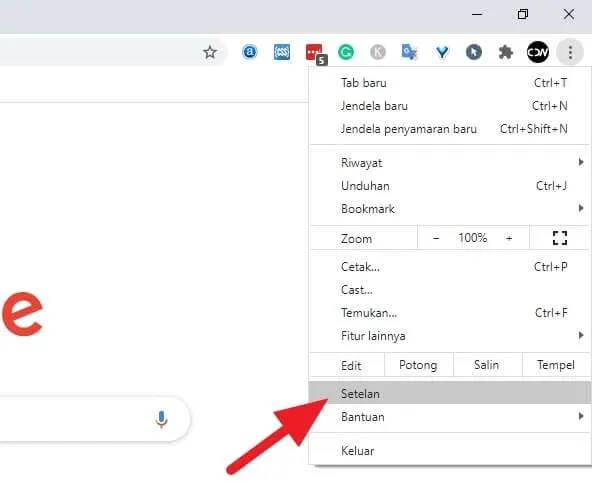Choose Temukan... from the menu
The width and height of the screenshot is (592, 483).
pyautogui.click(x=449, y=313)
